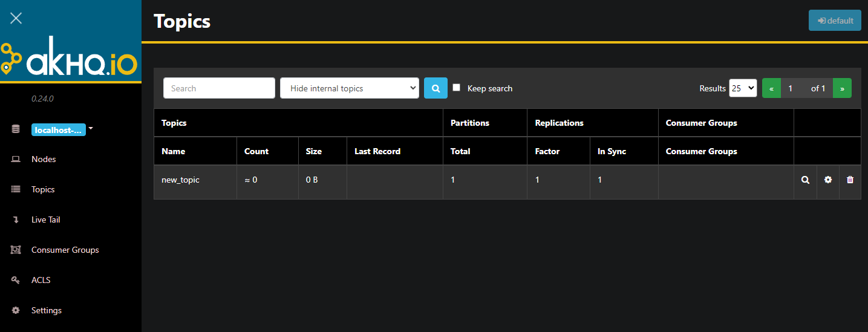The height and width of the screenshot is (332, 868).
Task: Open the ACLS sidebar item
Action: [41, 281]
